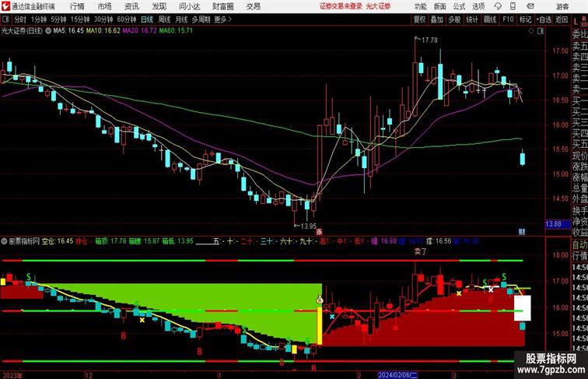
Task: Open the 选项 menu
Action: click(x=478, y=6)
